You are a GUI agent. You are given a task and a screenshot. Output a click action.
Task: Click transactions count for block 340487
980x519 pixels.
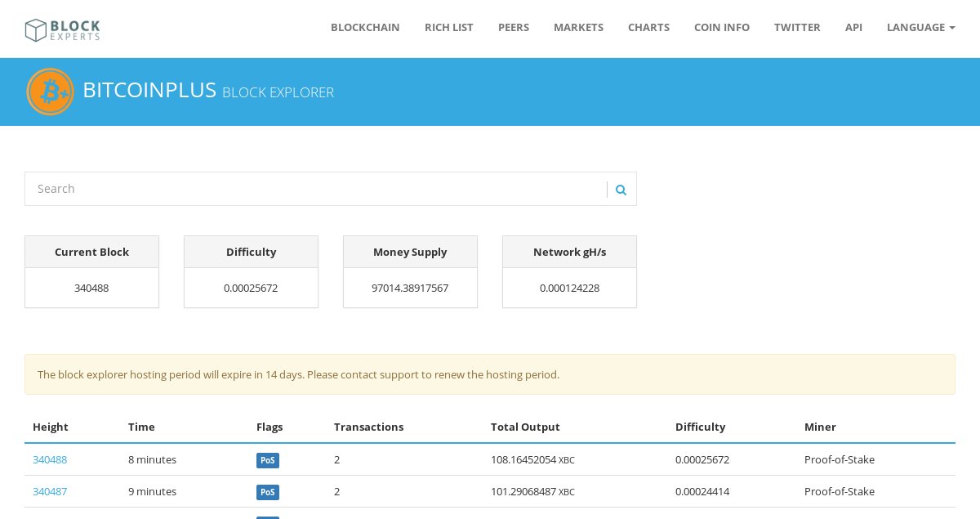tap(337, 491)
